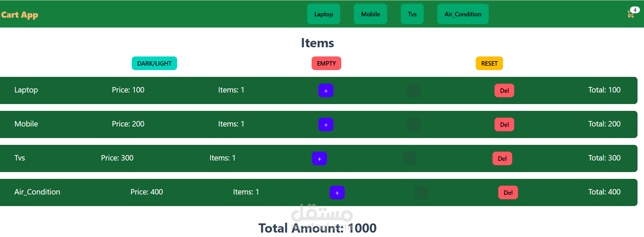Image resolution: width=644 pixels, height=237 pixels.
Task: Click the dimmed decrease control on Air_Condition row
Action: click(x=421, y=192)
